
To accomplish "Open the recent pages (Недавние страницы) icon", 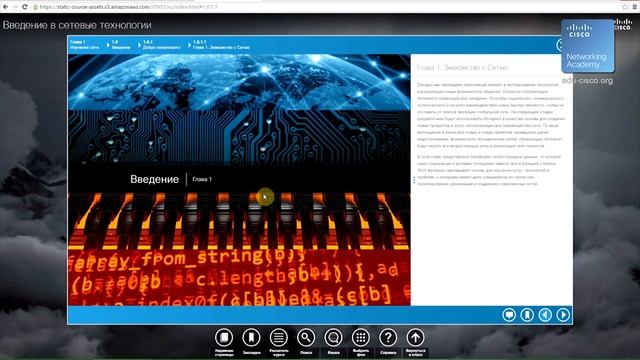I will click(224, 338).
